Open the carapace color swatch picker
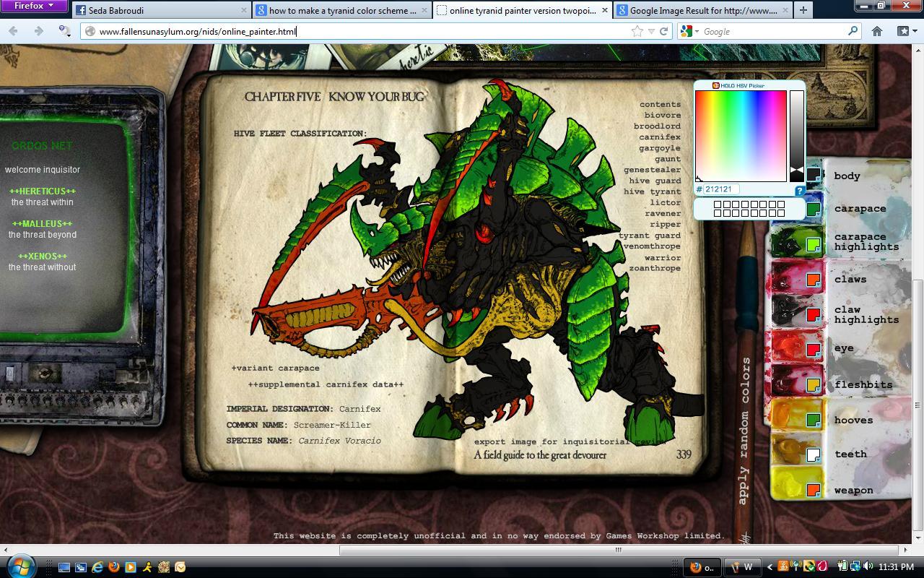This screenshot has width=924, height=578. (814, 210)
